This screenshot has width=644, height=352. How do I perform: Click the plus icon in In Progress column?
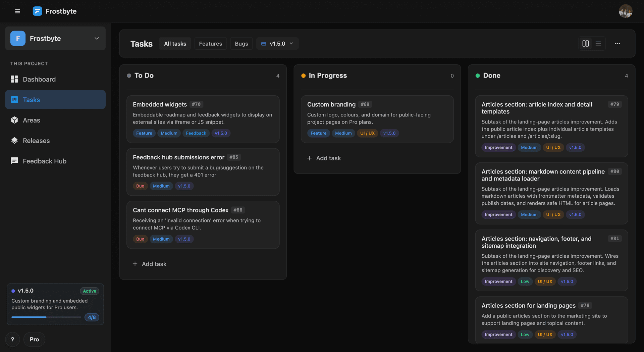point(309,158)
